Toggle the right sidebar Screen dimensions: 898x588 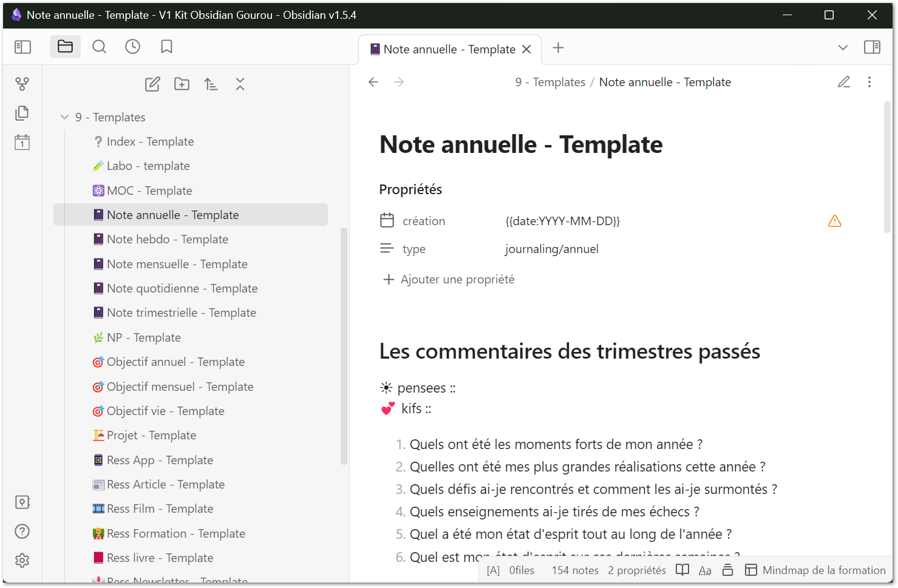click(x=872, y=47)
